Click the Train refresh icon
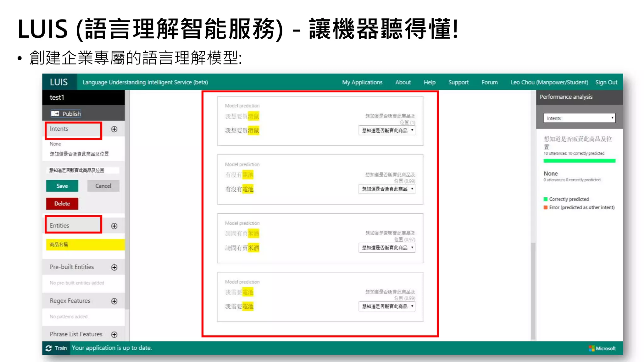The image size is (644, 362). click(49, 348)
